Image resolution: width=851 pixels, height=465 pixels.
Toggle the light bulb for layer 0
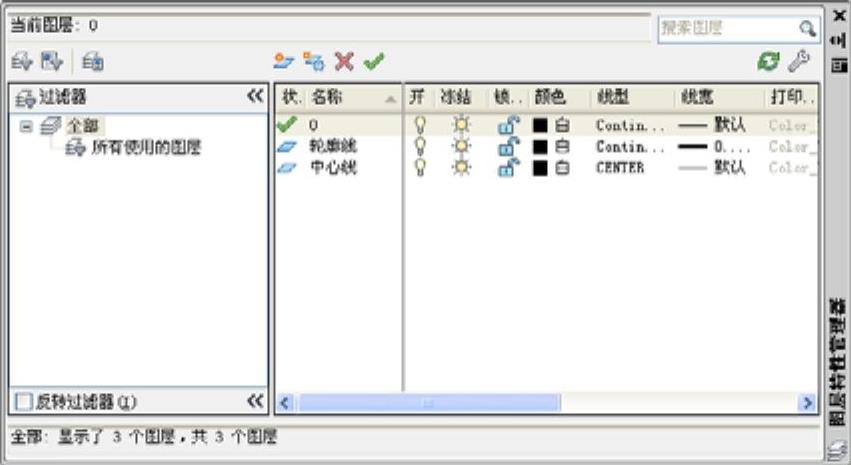420,125
